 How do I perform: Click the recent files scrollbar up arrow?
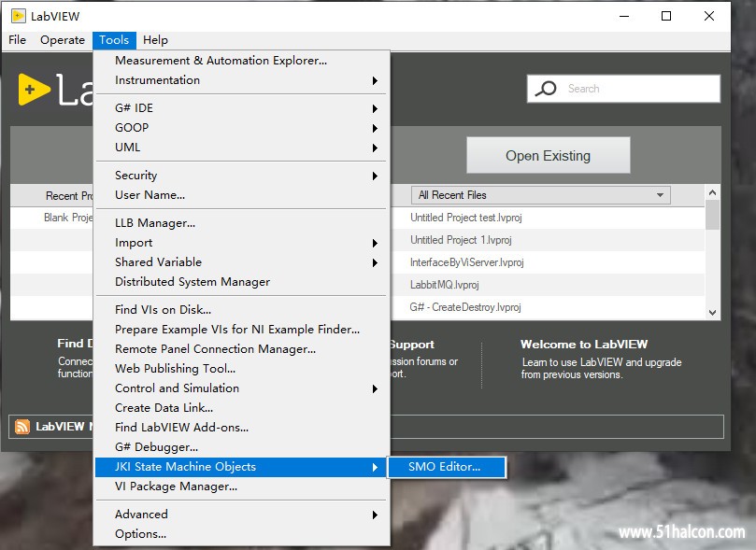coord(713,192)
